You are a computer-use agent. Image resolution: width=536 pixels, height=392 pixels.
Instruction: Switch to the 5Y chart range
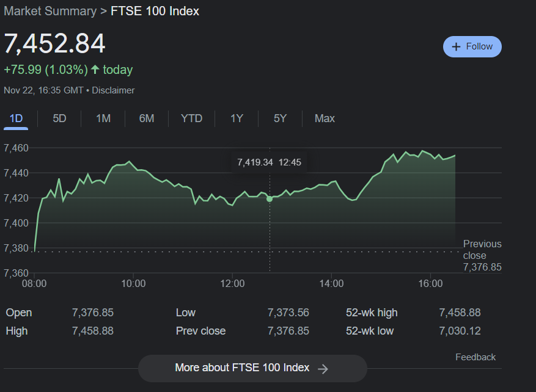pyautogui.click(x=280, y=118)
